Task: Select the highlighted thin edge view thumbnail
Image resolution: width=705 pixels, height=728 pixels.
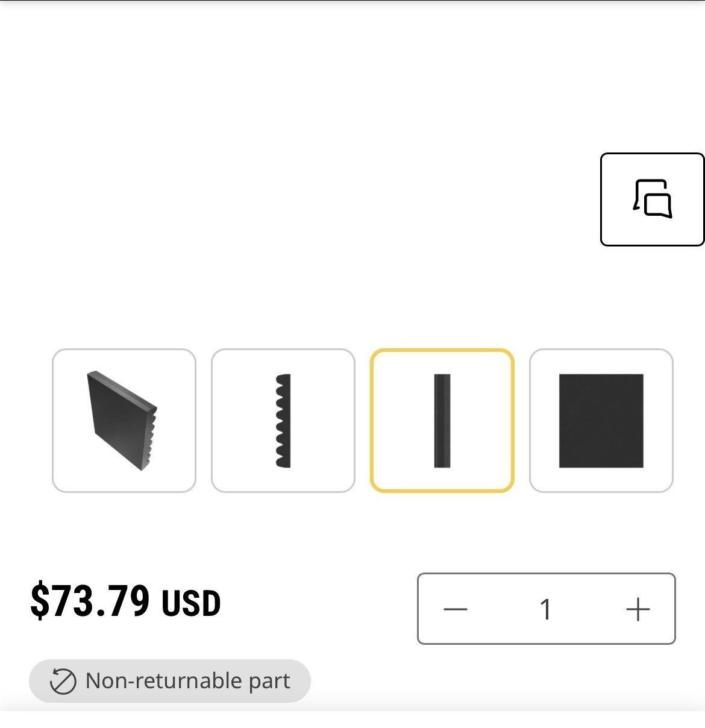Action: [442, 421]
